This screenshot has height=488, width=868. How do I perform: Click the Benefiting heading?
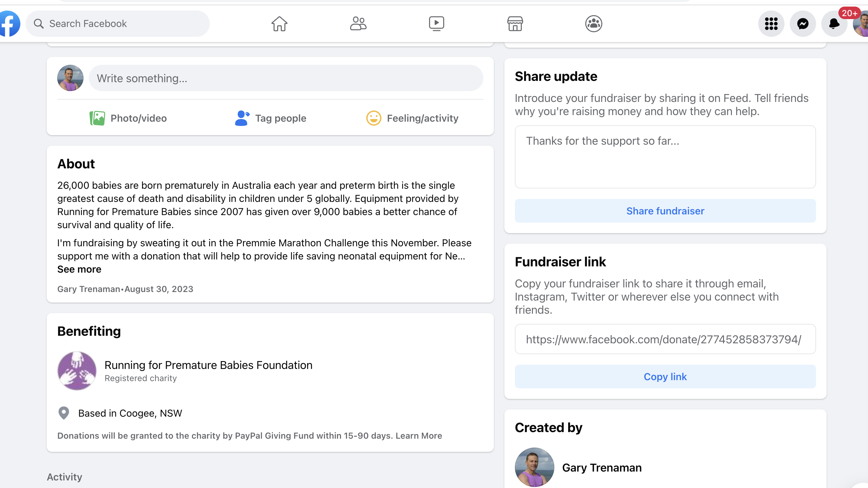coord(89,331)
